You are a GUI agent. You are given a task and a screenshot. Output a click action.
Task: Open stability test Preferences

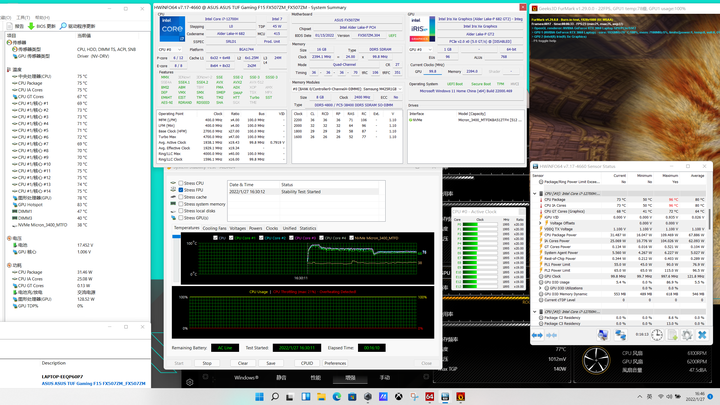tap(335, 363)
